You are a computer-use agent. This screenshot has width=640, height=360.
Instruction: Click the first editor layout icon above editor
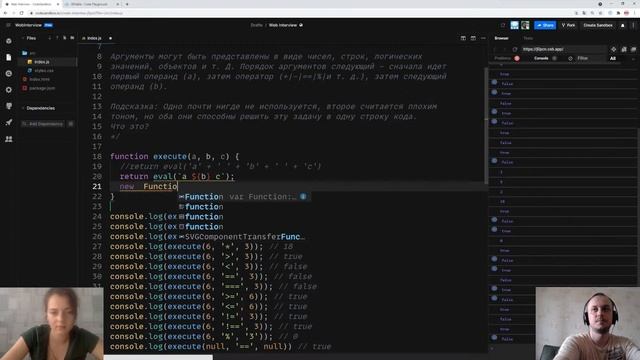463,38
